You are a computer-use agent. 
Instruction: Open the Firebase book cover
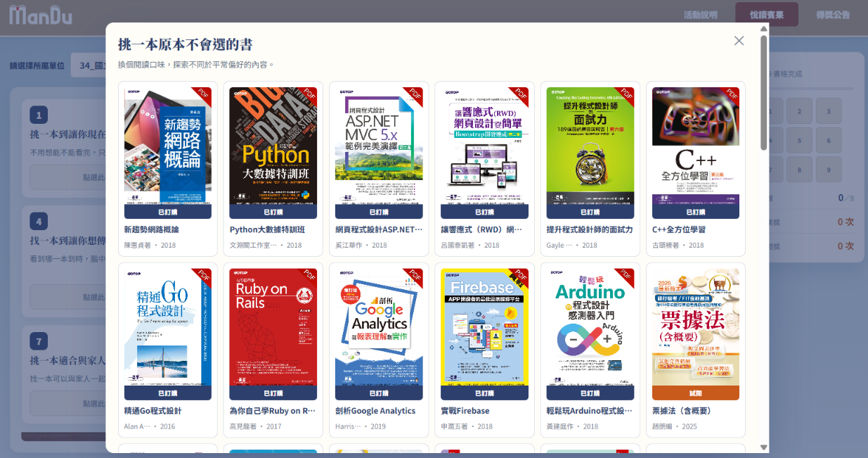484,327
